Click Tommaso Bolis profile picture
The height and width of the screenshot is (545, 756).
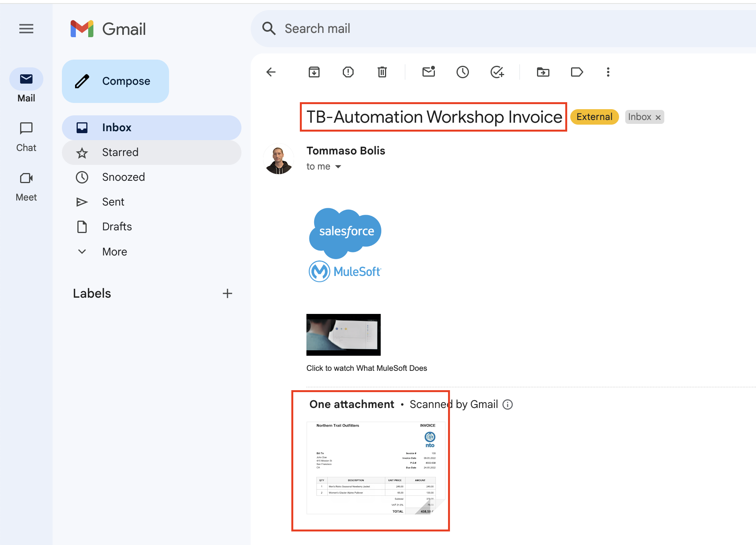click(279, 159)
